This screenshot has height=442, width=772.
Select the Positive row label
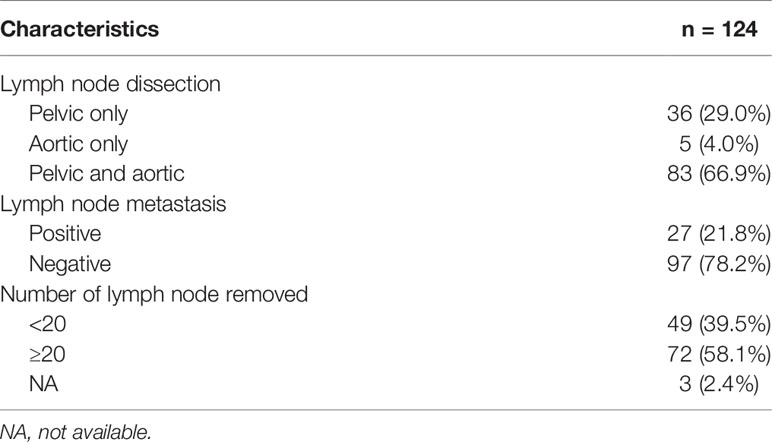tap(65, 233)
